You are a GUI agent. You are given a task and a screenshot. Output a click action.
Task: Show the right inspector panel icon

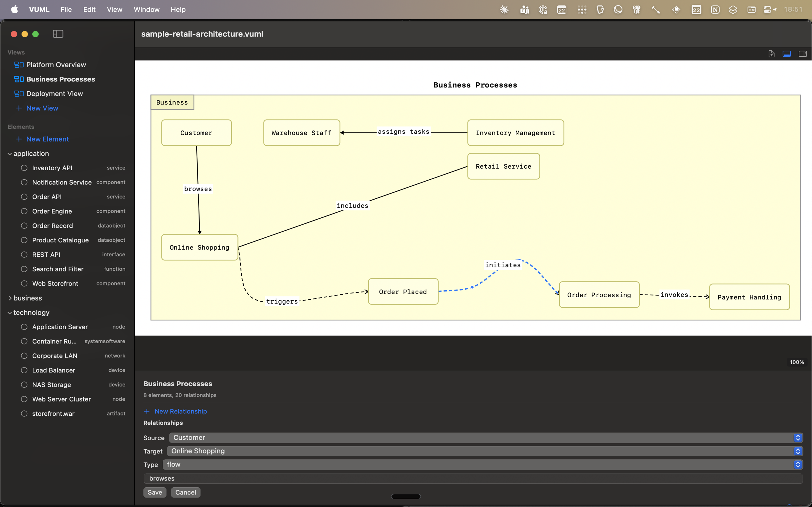pos(802,54)
